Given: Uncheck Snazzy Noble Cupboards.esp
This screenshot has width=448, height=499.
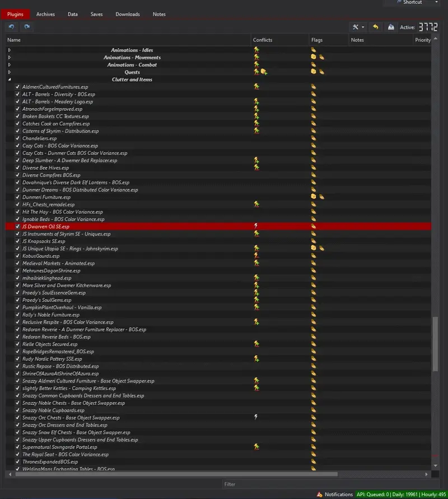Looking at the screenshot, I should (x=17, y=410).
